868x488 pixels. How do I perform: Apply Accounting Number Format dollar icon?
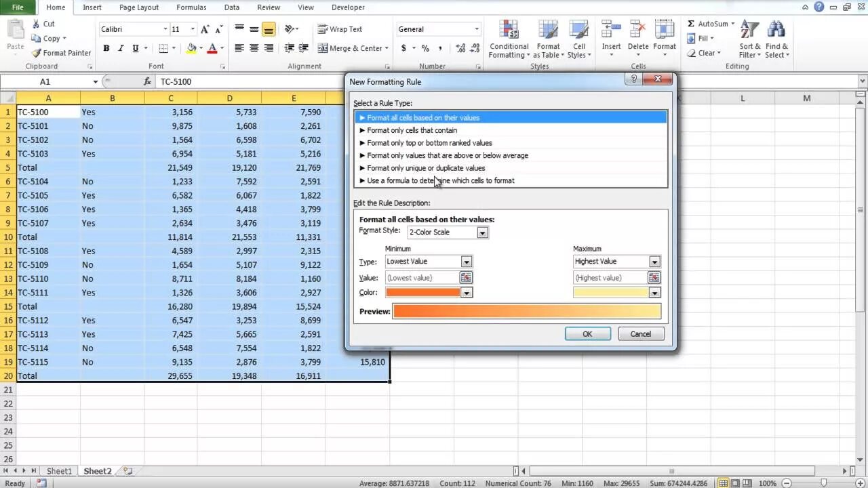click(x=404, y=48)
